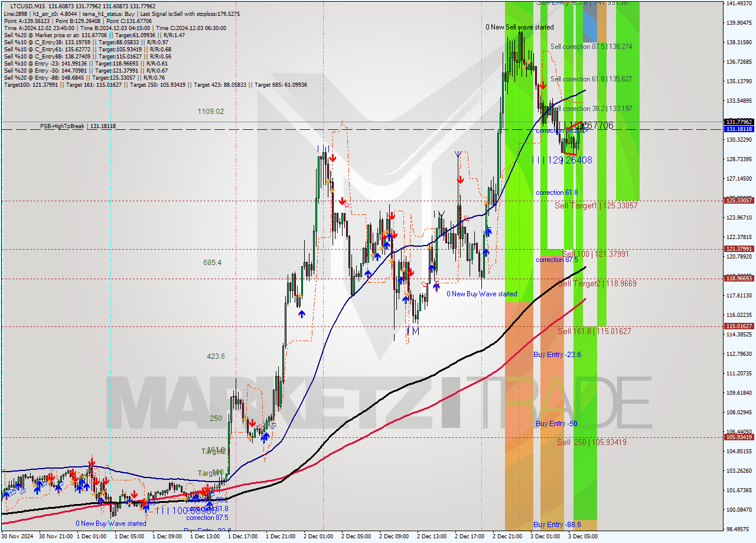Select the Buy Entry -88.6 label
This screenshot has height=543, width=756.
[x=557, y=525]
